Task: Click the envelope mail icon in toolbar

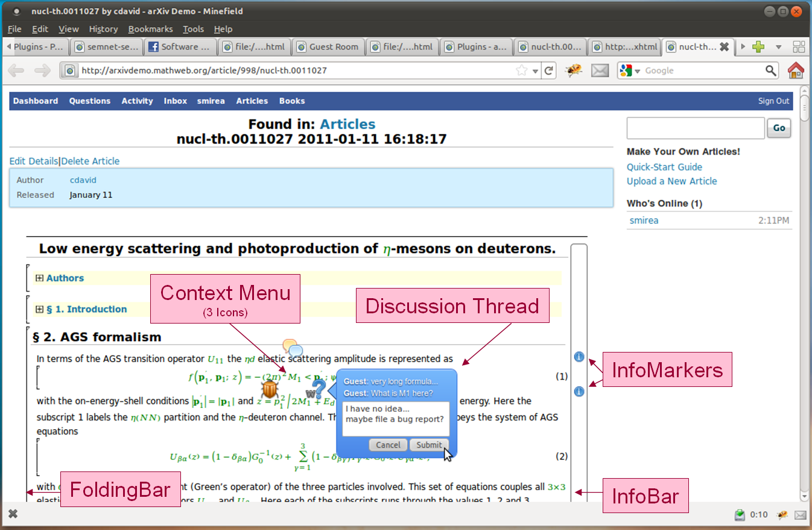Action: (x=600, y=71)
